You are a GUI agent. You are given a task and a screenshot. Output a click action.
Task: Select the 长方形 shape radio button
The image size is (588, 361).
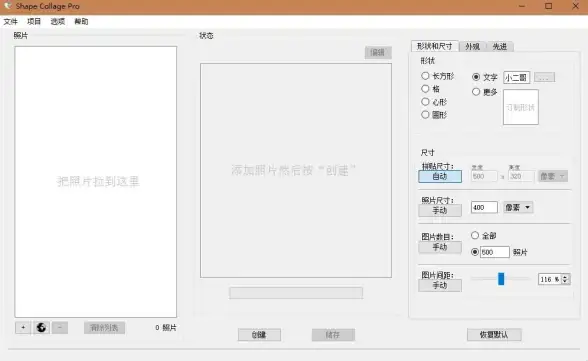[x=425, y=76]
